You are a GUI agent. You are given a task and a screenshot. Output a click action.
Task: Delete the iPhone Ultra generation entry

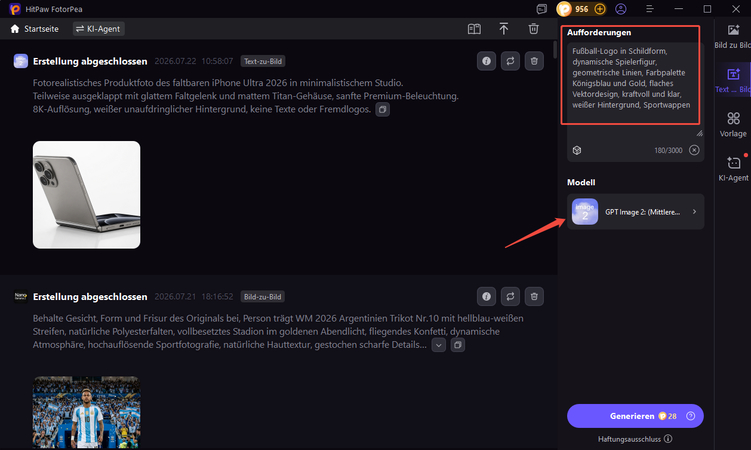[x=534, y=61]
